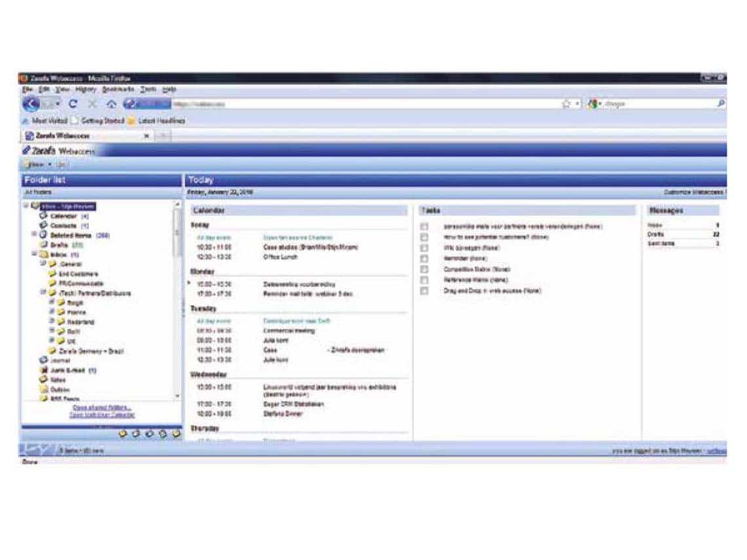Click the Contacts folder icon
747x560 pixels.
pos(43,225)
